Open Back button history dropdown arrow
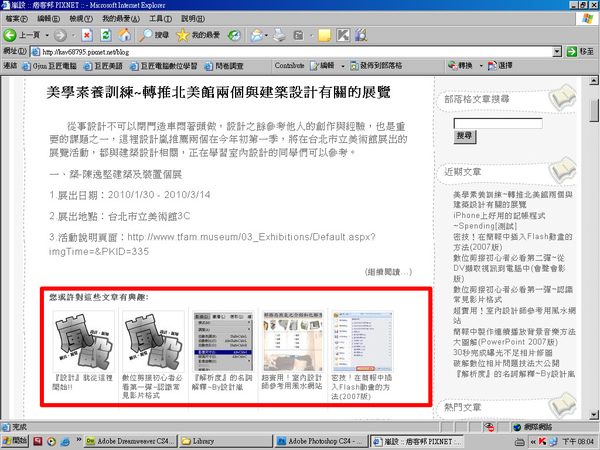This screenshot has width=600, height=450. click(47, 36)
